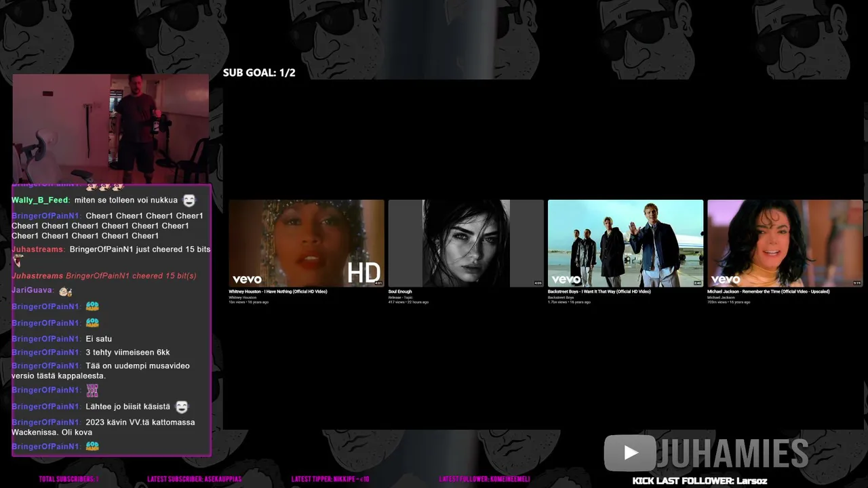Screen dimensions: 868x488
Task: Click the HD badge on Whitney Houston thumbnail
Action: click(x=363, y=273)
